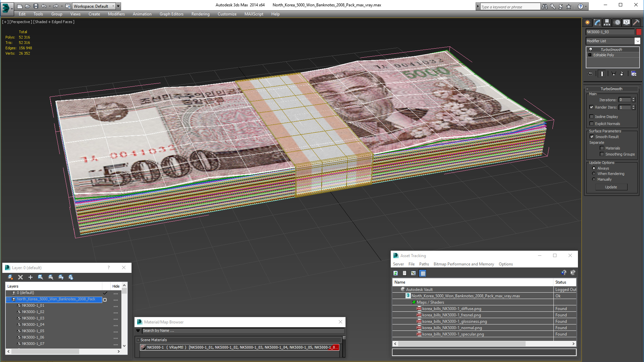The height and width of the screenshot is (362, 644).
Task: Refresh Asset Tracking list icon
Action: pos(396,273)
